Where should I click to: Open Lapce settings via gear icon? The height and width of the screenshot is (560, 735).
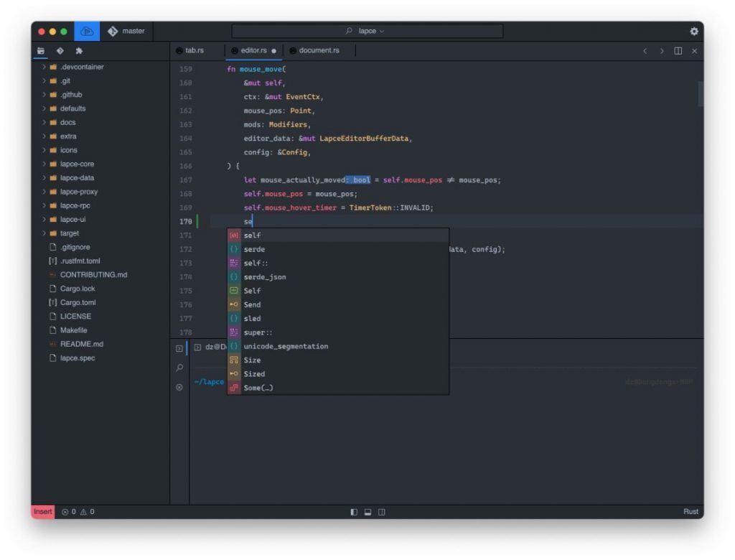coord(693,31)
